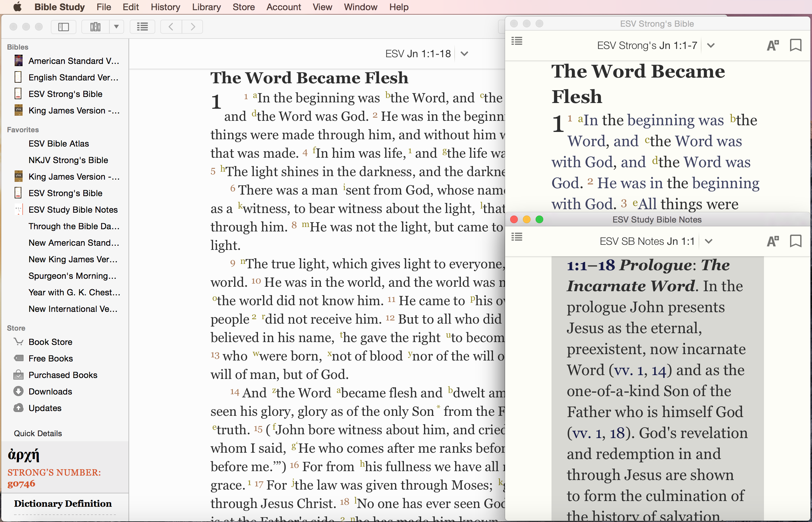Screen dimensions: 812x522
Task: Open the History menu
Action: click(x=165, y=7)
